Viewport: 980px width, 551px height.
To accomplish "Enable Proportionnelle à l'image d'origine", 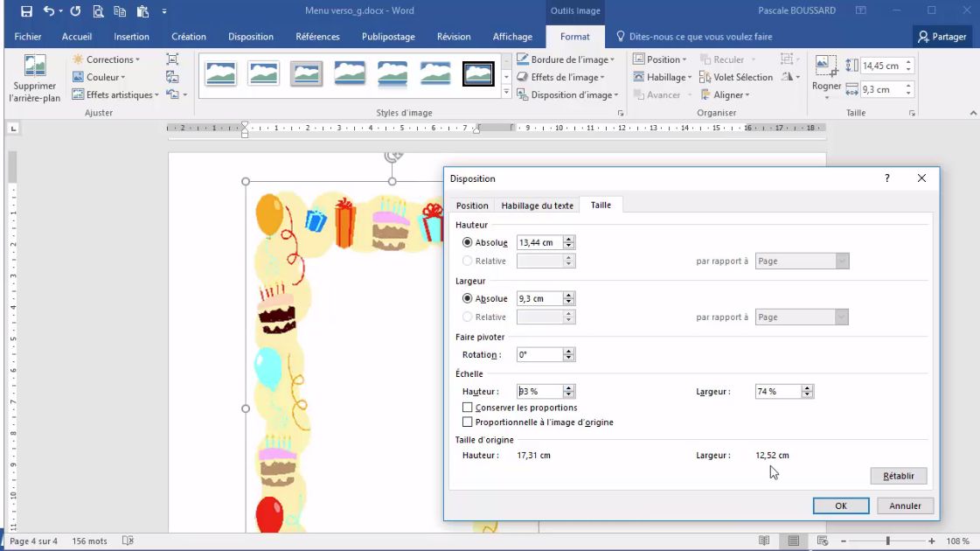I will click(467, 421).
